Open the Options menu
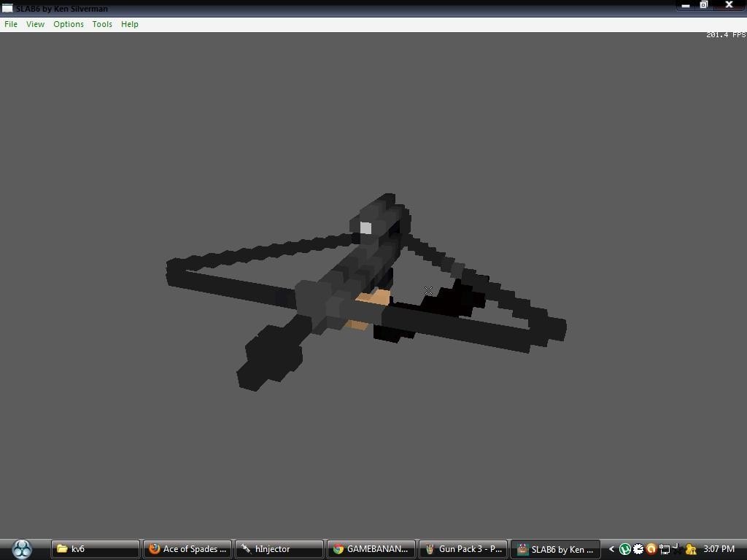The height and width of the screenshot is (560, 747). pyautogui.click(x=69, y=24)
